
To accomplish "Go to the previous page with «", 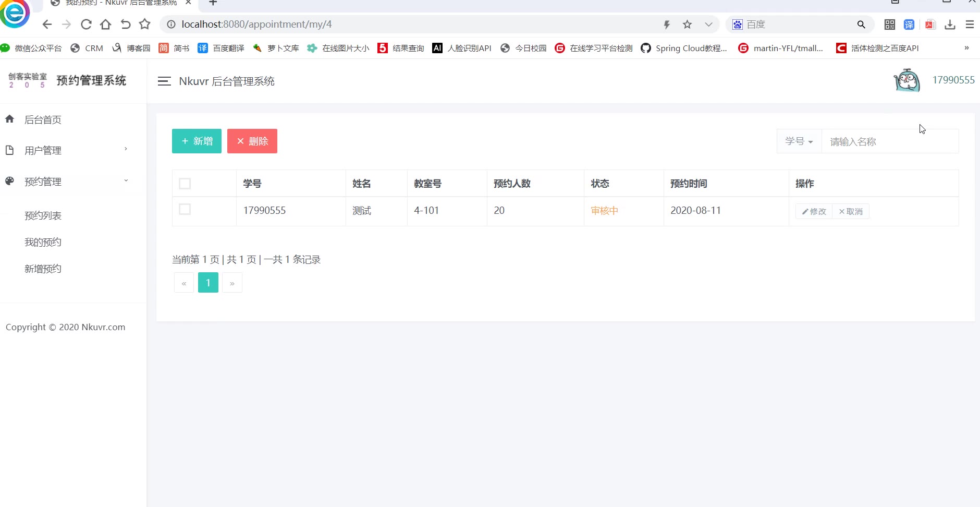I will (184, 283).
